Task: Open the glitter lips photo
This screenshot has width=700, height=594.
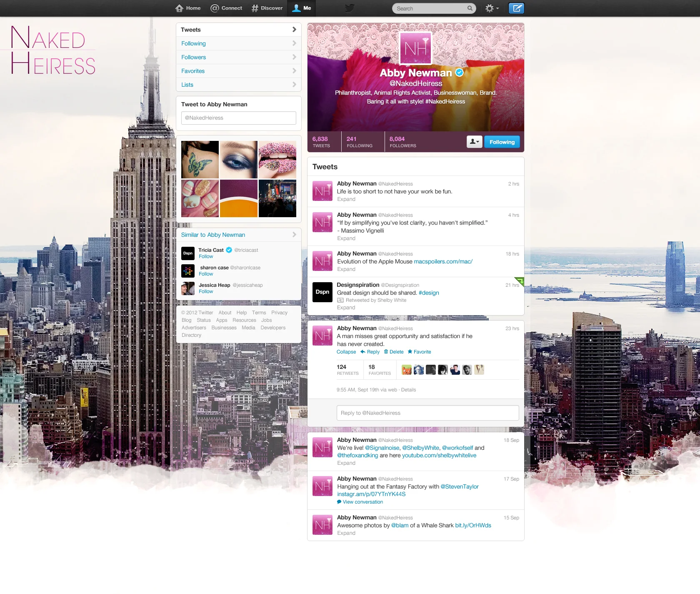Action: tap(277, 160)
